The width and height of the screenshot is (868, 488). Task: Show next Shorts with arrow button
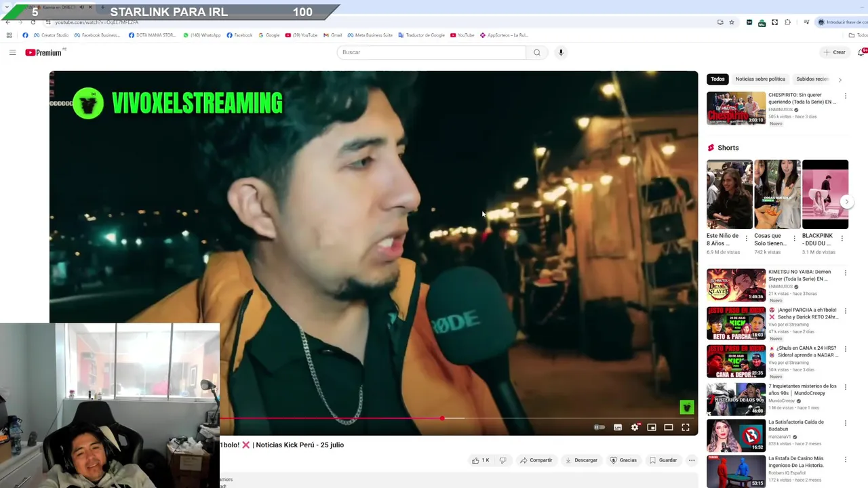point(846,202)
